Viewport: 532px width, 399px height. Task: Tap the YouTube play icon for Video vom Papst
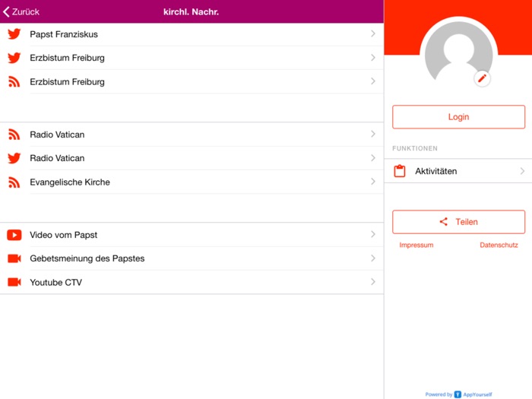pos(14,235)
